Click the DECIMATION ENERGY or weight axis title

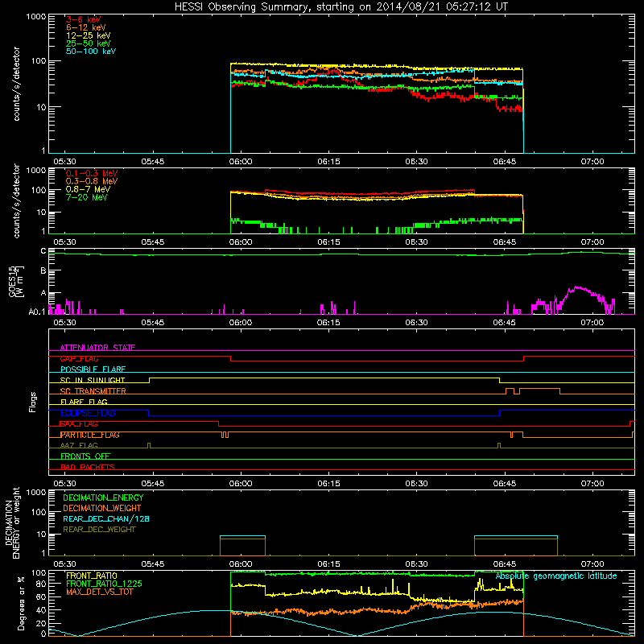(13, 522)
